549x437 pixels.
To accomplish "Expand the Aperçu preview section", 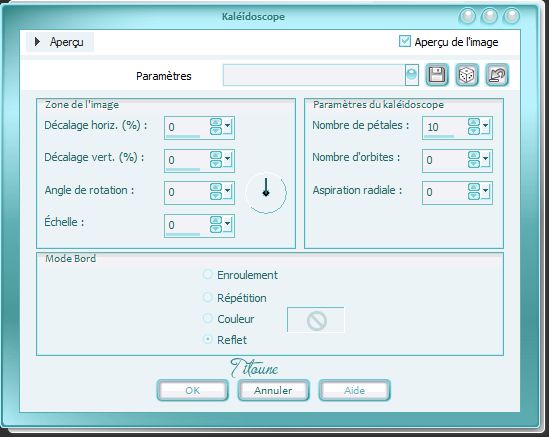I will click(x=37, y=42).
